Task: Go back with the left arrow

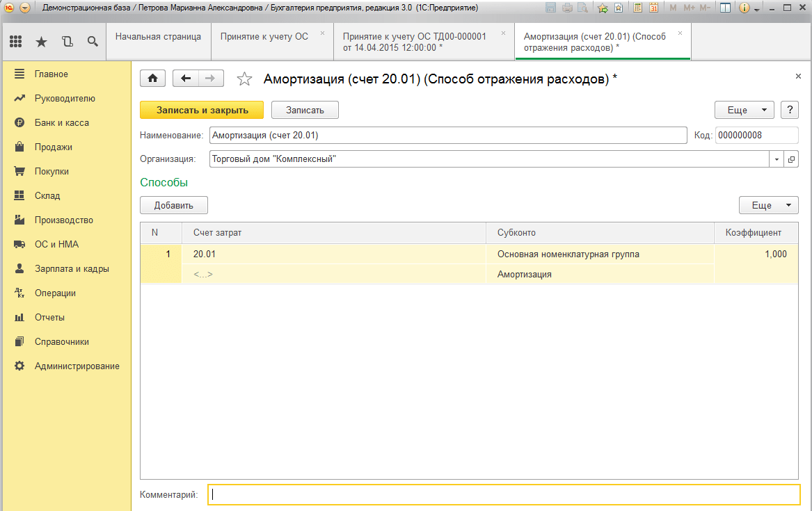Action: [186, 79]
